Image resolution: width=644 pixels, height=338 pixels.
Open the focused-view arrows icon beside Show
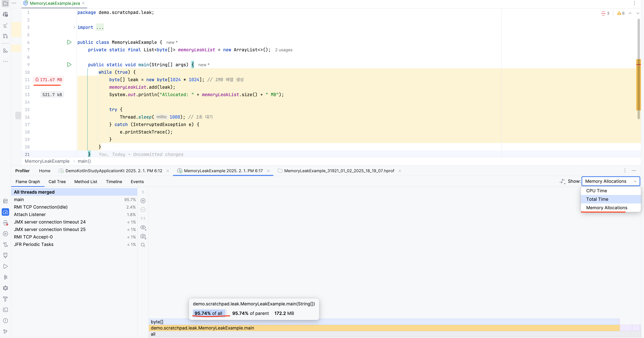[562, 181]
